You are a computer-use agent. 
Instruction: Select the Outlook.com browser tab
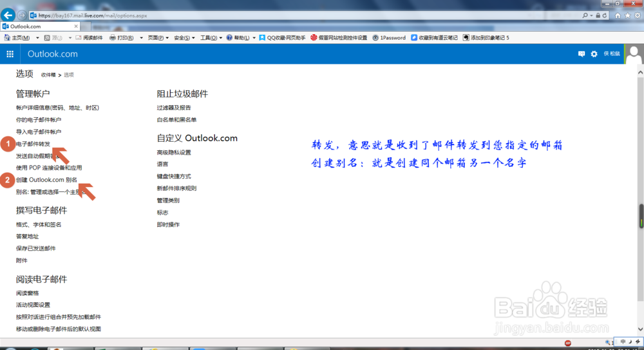pos(40,26)
